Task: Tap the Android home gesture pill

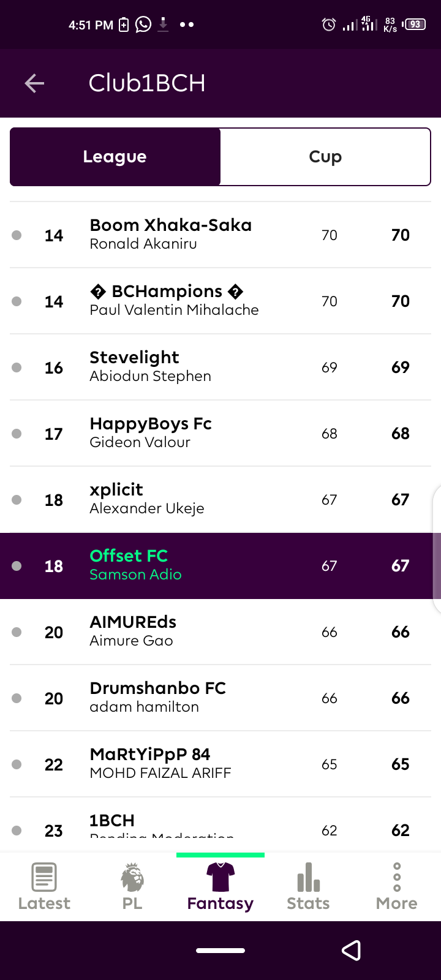Action: coord(221,951)
